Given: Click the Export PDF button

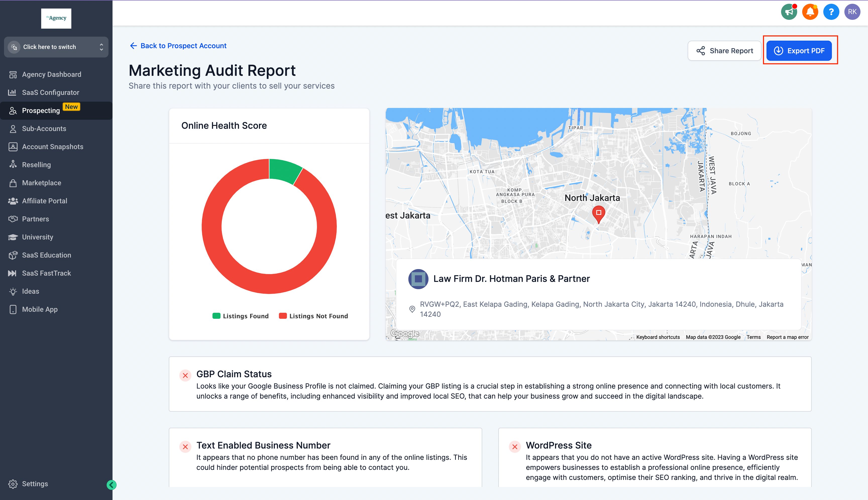Looking at the screenshot, I should coord(799,51).
